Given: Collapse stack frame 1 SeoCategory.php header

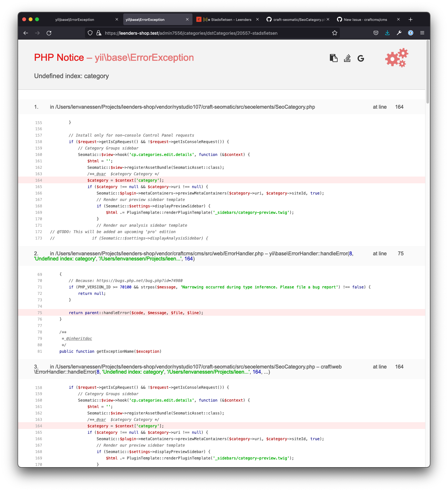Looking at the screenshot, I should pos(221,107).
